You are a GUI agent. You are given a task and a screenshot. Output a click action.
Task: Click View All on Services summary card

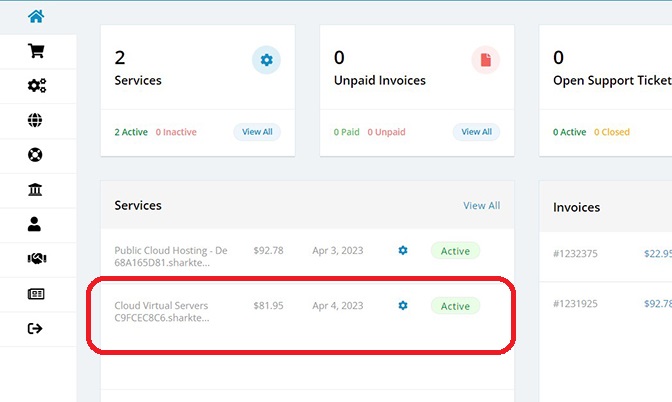(257, 132)
